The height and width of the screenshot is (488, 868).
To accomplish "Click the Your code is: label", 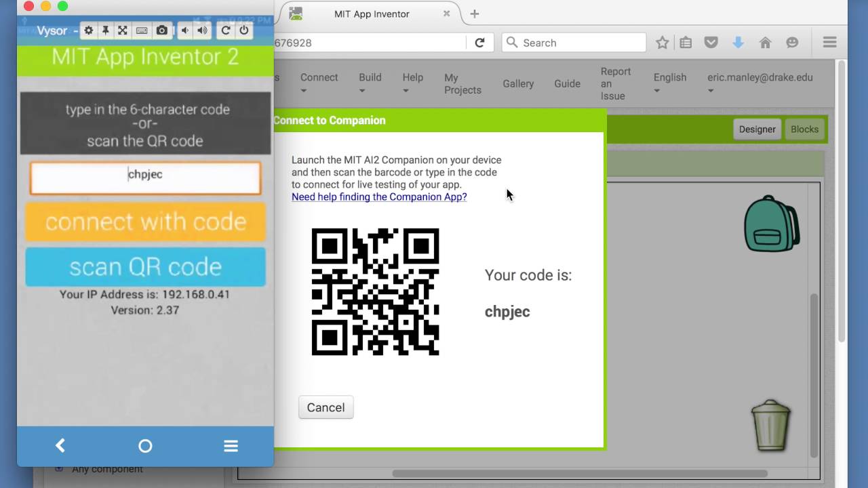I will (x=528, y=275).
